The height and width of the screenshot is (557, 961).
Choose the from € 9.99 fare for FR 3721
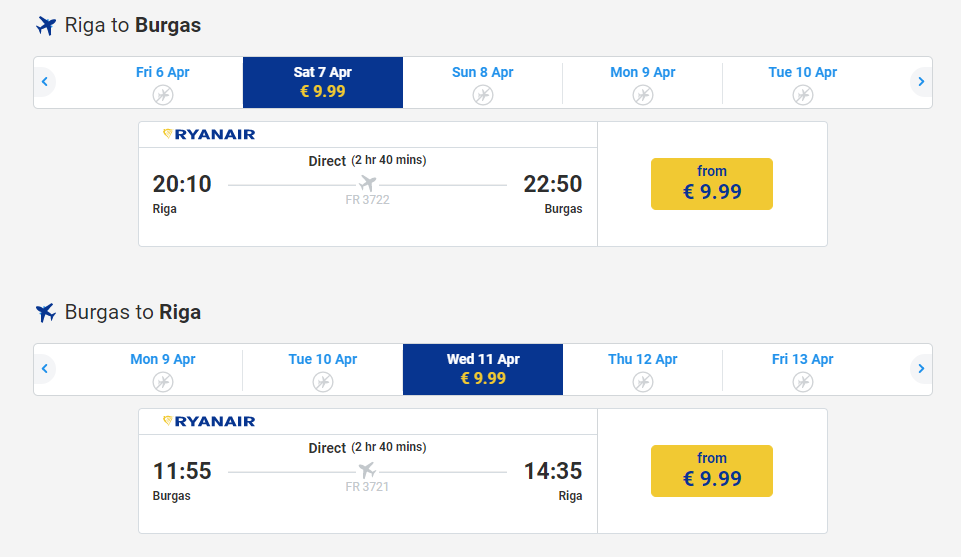712,471
